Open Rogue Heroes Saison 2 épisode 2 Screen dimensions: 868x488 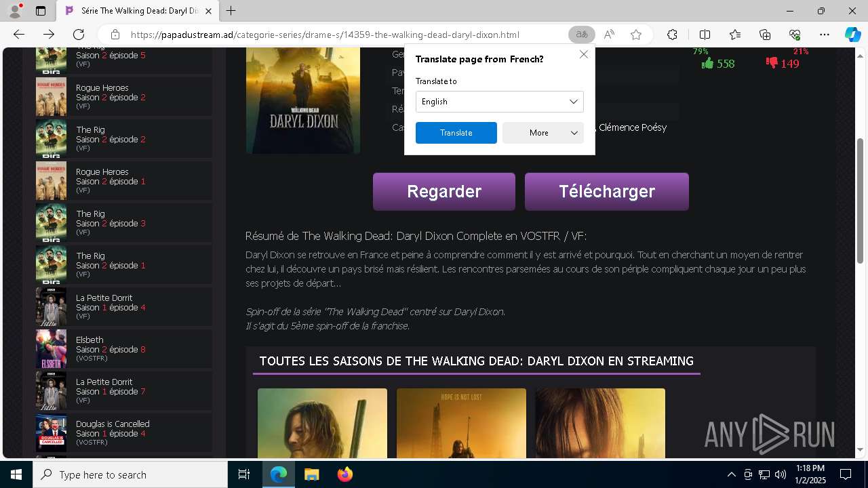[x=123, y=97]
